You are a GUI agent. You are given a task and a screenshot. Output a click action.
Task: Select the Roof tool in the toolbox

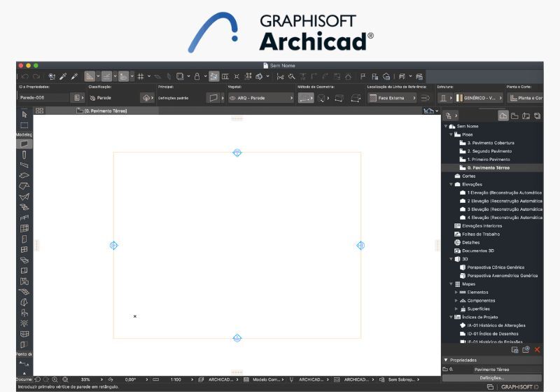(24, 186)
